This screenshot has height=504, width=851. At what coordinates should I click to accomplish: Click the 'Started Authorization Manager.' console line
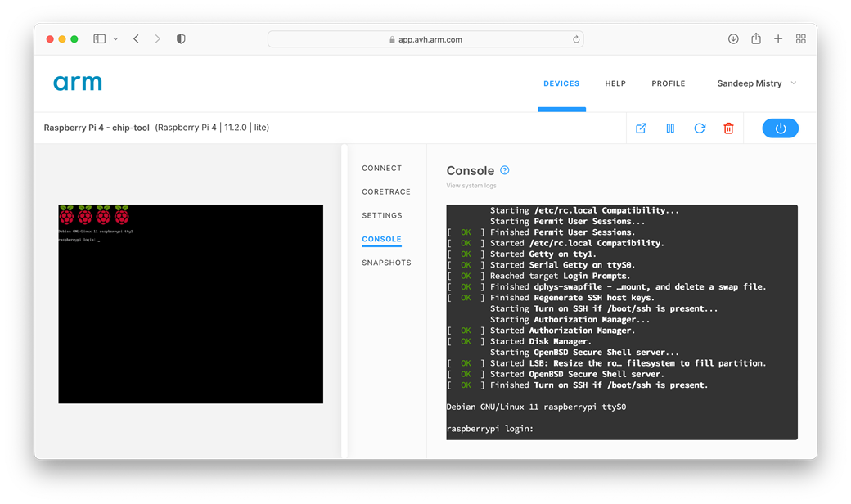pyautogui.click(x=562, y=331)
